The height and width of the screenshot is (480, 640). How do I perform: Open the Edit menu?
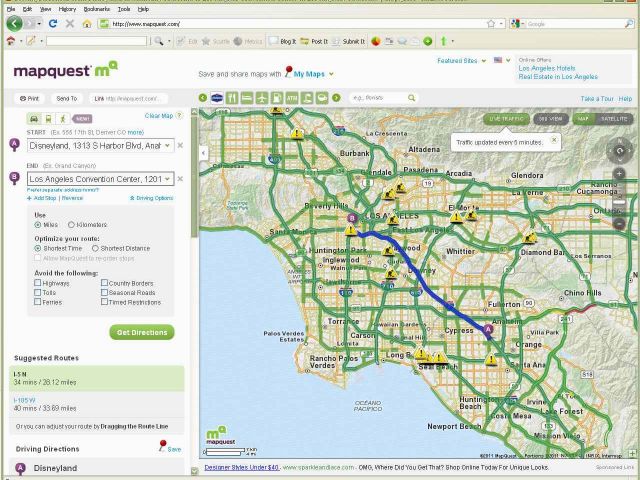(x=27, y=9)
